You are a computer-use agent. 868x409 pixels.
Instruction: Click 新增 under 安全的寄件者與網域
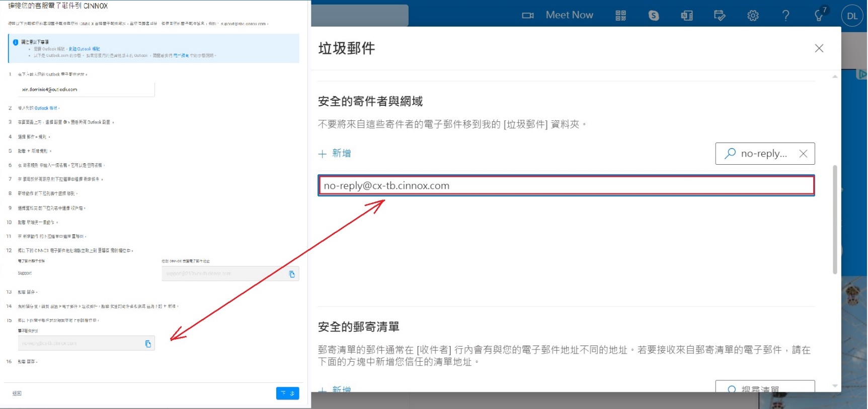coord(335,153)
